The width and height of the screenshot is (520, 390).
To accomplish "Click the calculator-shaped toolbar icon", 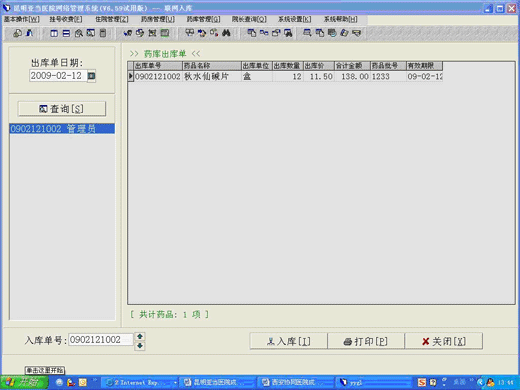I will pyautogui.click(x=103, y=33).
